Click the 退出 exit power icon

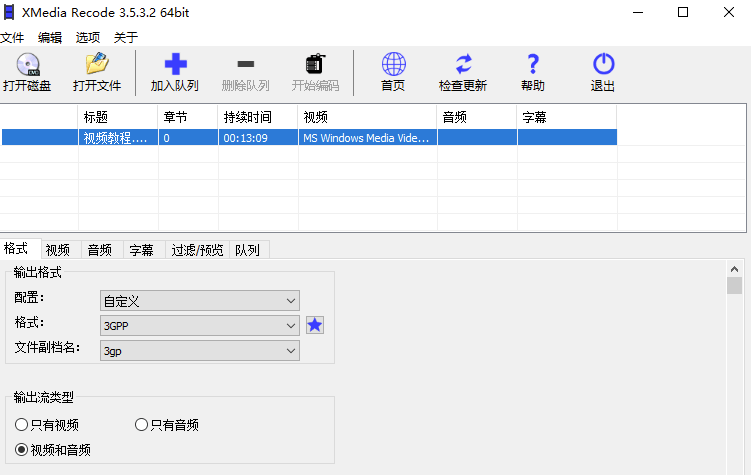[603, 64]
